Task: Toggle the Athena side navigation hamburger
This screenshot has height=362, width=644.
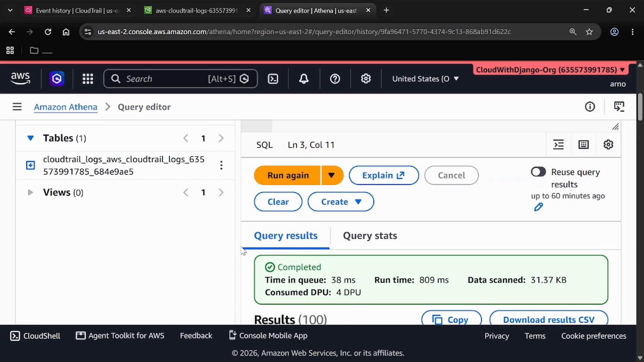Action: coord(17,107)
